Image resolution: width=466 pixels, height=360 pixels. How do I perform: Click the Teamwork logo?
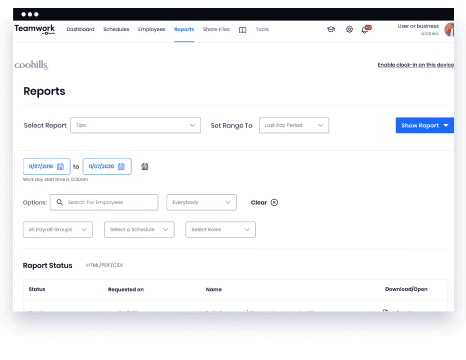coord(35,29)
